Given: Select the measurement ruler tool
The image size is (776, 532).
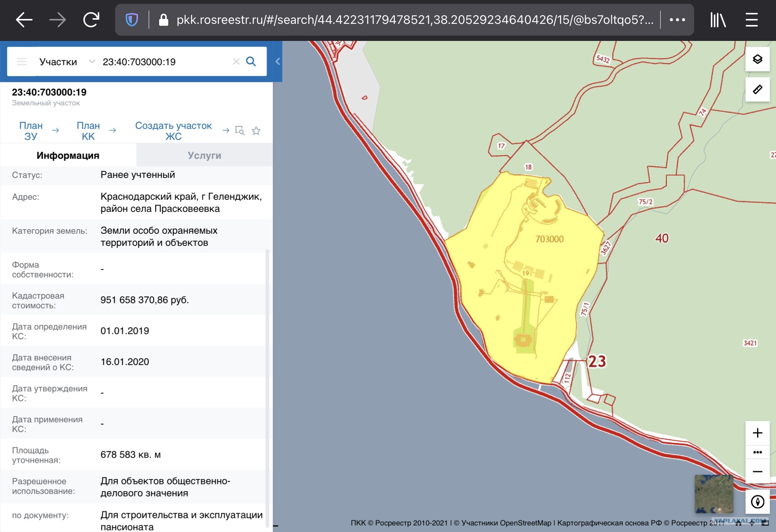Looking at the screenshot, I should [x=757, y=89].
